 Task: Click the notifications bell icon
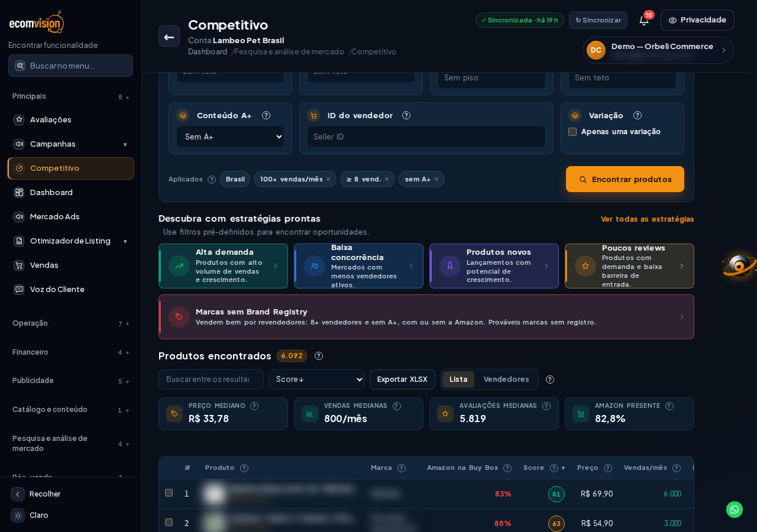point(644,20)
